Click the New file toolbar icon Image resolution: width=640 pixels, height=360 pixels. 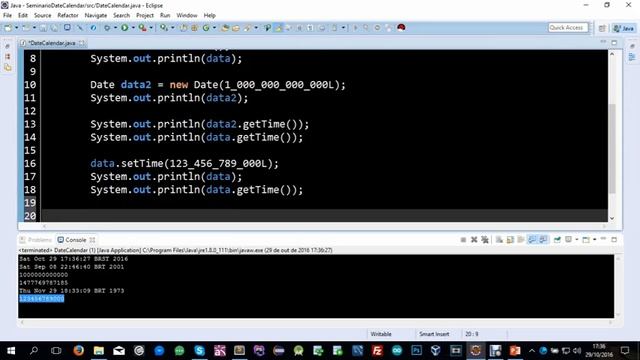[x=8, y=28]
